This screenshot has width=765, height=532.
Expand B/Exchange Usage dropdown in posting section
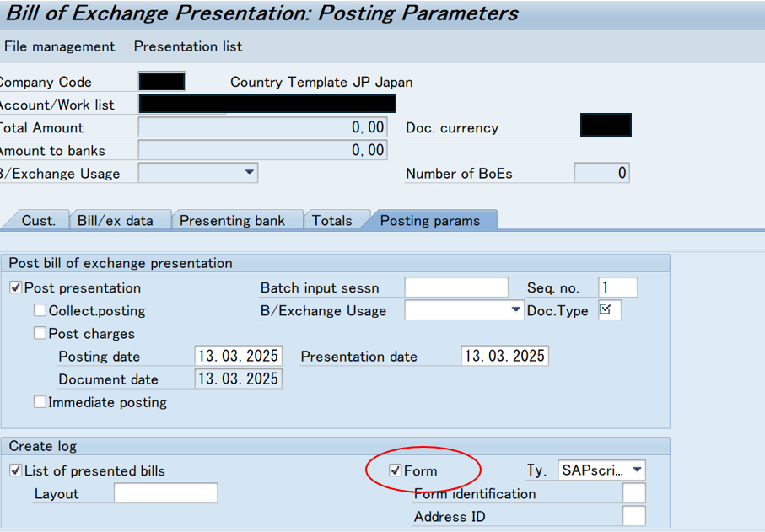[515, 310]
